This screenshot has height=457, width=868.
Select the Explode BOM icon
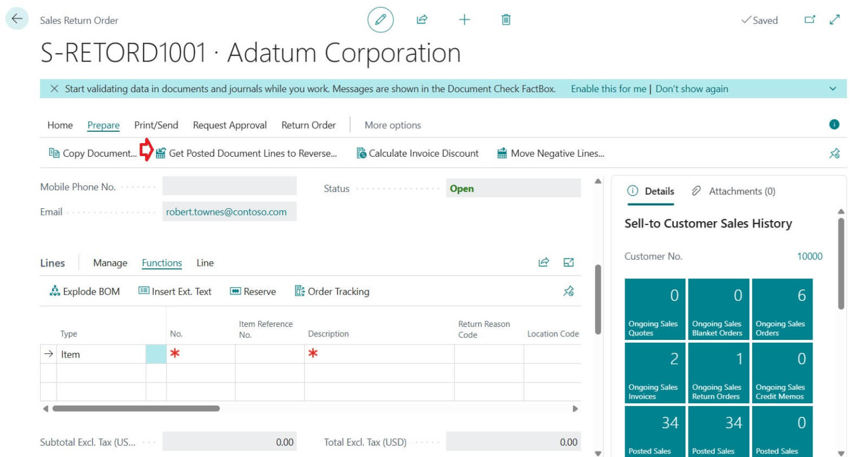click(x=54, y=291)
